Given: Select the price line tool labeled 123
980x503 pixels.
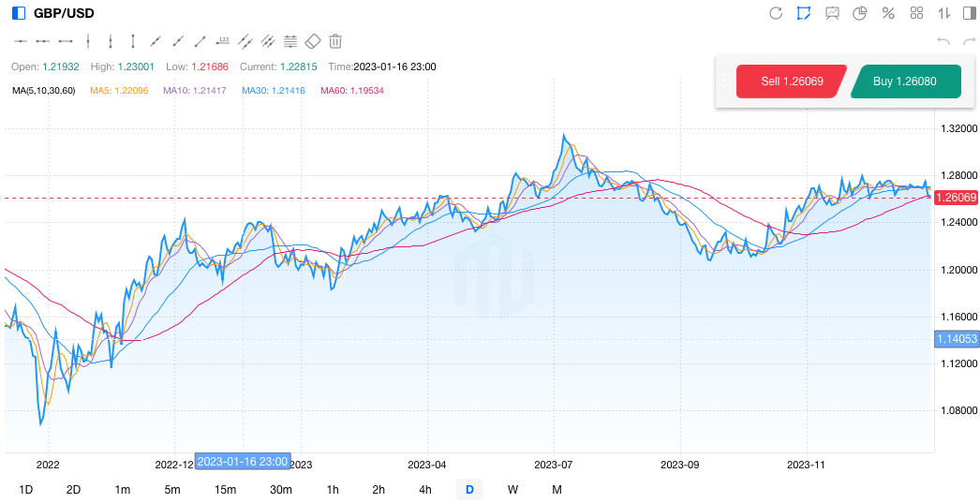Looking at the screenshot, I should [223, 41].
